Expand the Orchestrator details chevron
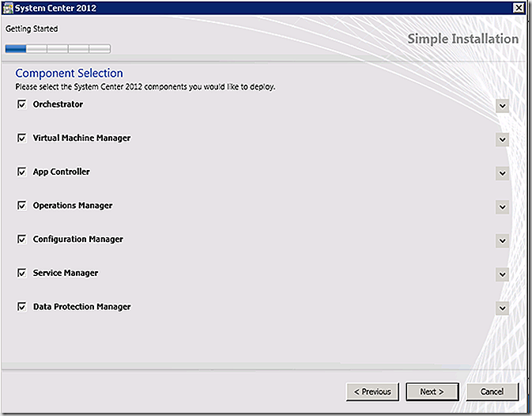 coord(502,106)
